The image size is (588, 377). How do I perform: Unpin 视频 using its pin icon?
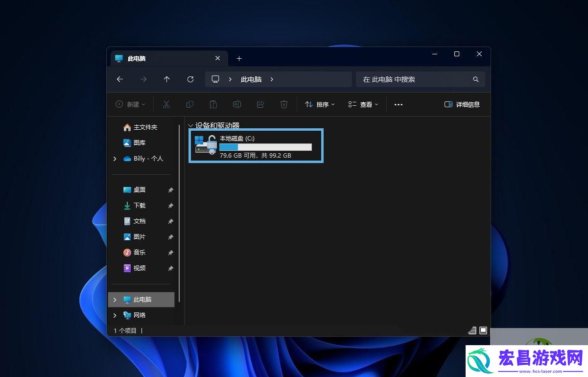click(x=170, y=268)
